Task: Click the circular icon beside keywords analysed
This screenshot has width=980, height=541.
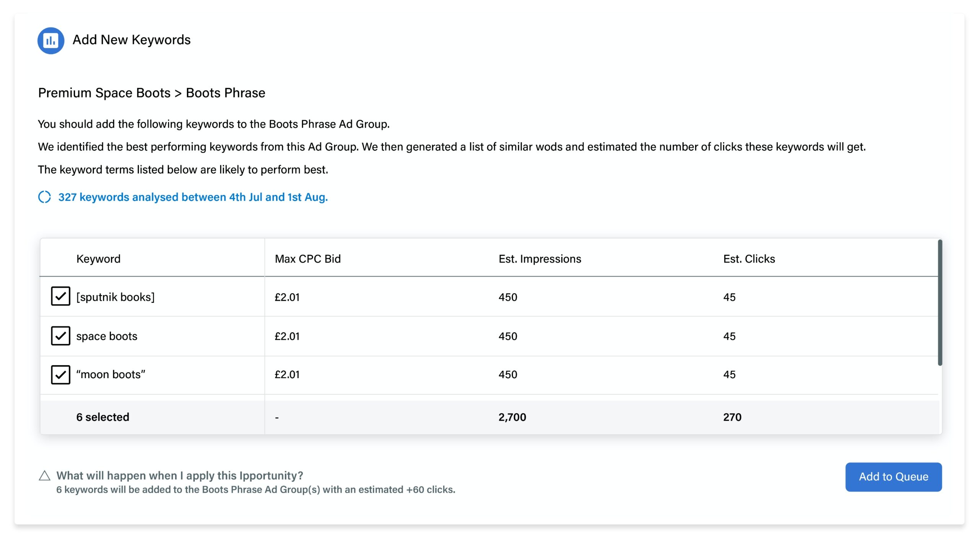Action: [x=44, y=197]
